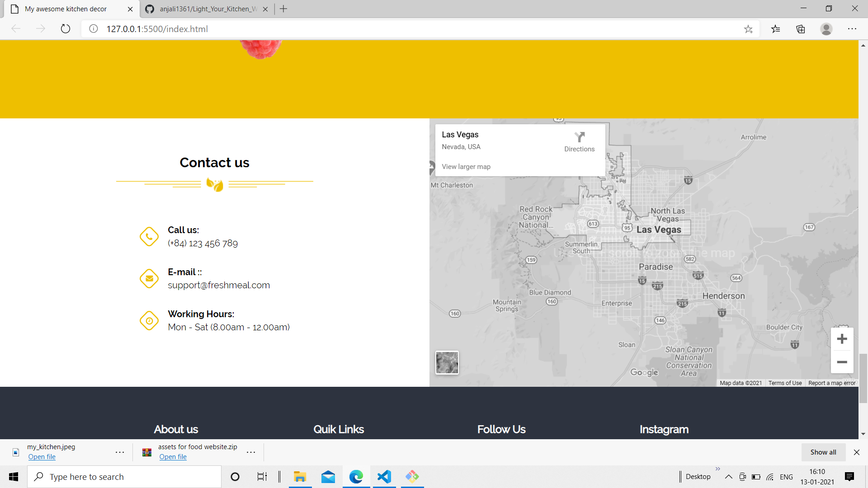Image resolution: width=868 pixels, height=488 pixels.
Task: Open the browser Collections icon
Action: pos(801,29)
